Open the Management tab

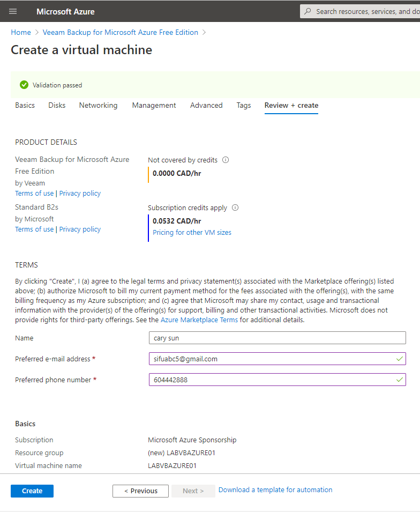click(x=154, y=106)
